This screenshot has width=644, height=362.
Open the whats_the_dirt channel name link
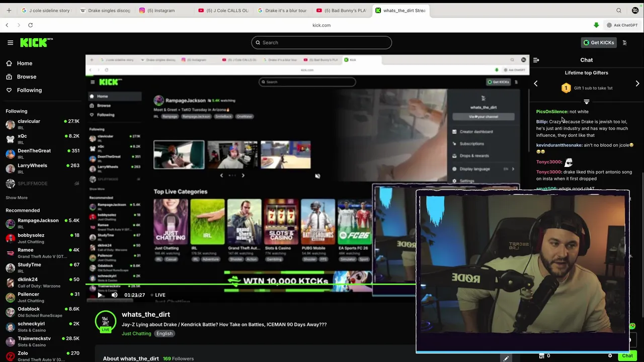[x=146, y=314]
